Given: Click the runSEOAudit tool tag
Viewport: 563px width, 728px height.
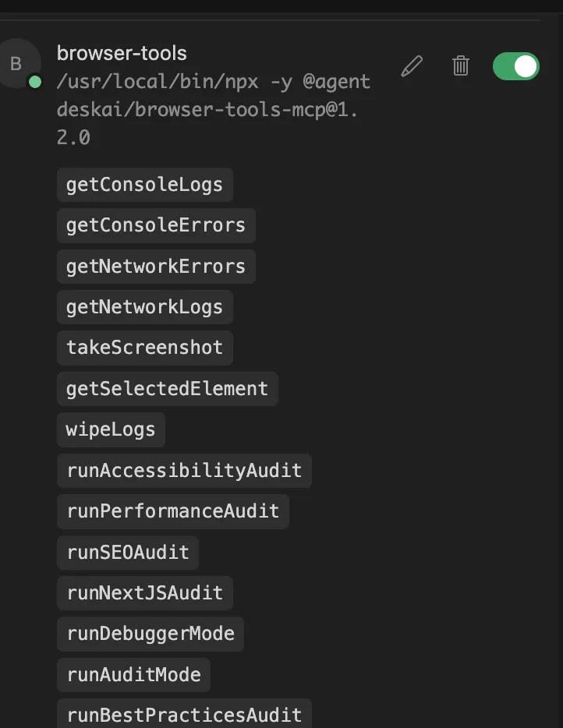Looking at the screenshot, I should click(128, 553).
